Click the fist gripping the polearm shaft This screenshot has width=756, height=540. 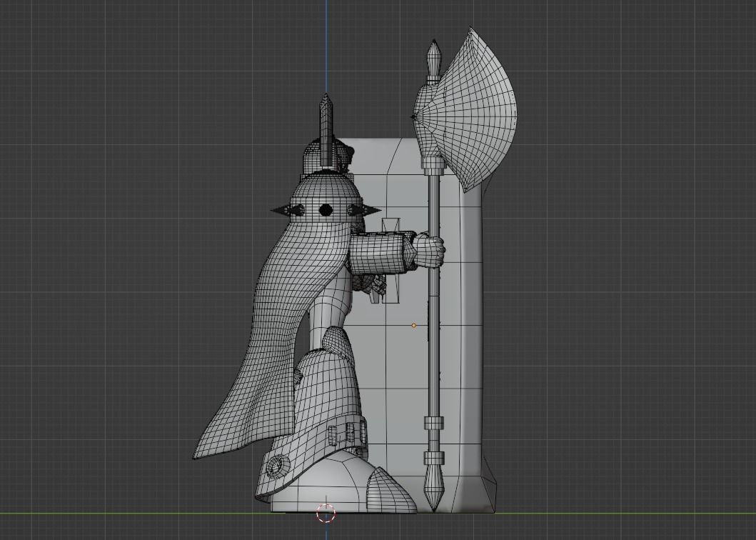(430, 250)
